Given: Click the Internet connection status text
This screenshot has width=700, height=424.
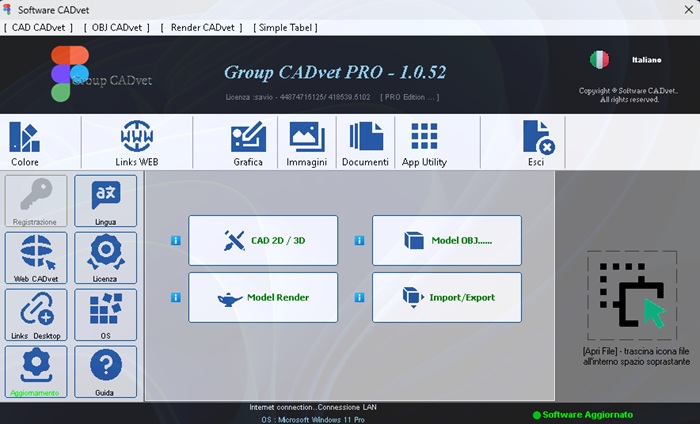Looking at the screenshot, I should click(x=313, y=407).
